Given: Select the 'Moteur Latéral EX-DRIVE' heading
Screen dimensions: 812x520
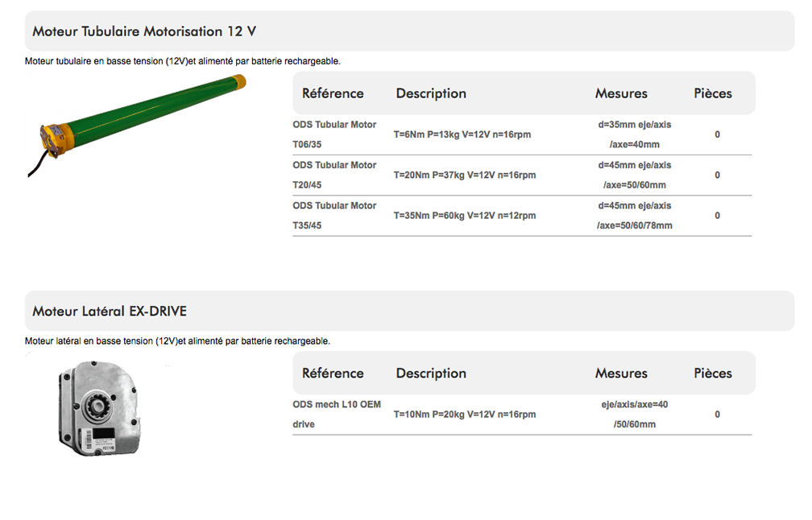Looking at the screenshot, I should coord(110,311).
